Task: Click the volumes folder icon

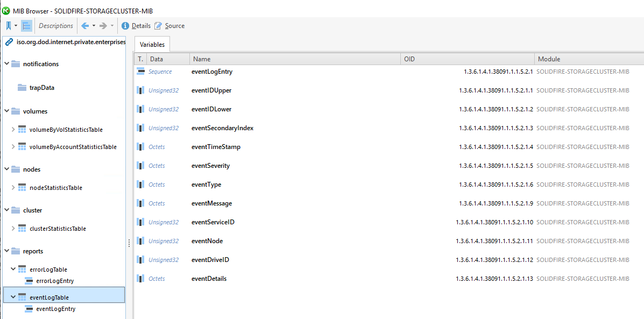Action: (16, 111)
